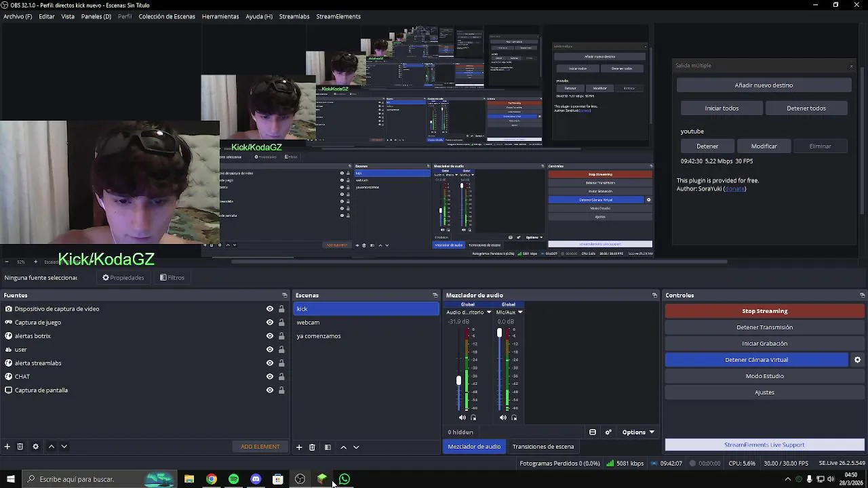Switch audio mixer layout icon
The image size is (868, 488).
(593, 432)
